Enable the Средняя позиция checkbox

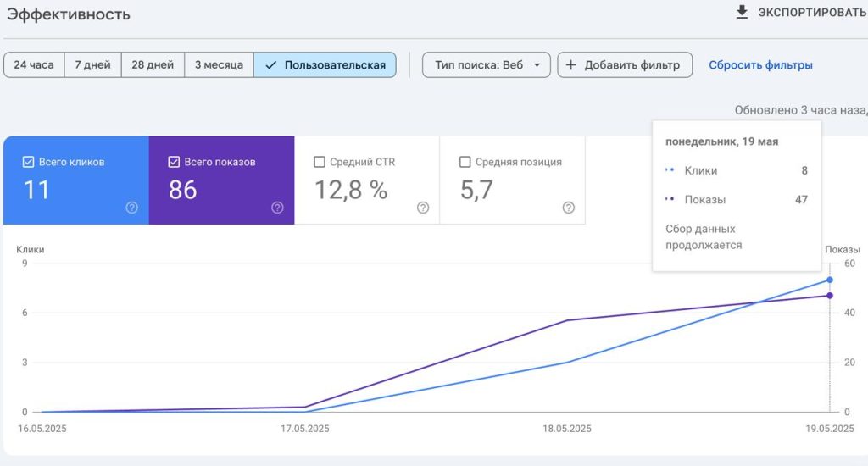click(465, 162)
